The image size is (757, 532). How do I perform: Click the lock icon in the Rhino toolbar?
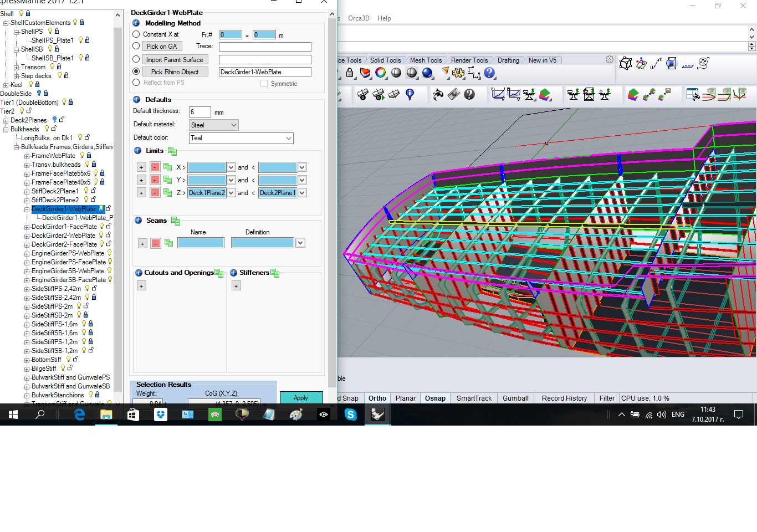click(350, 73)
